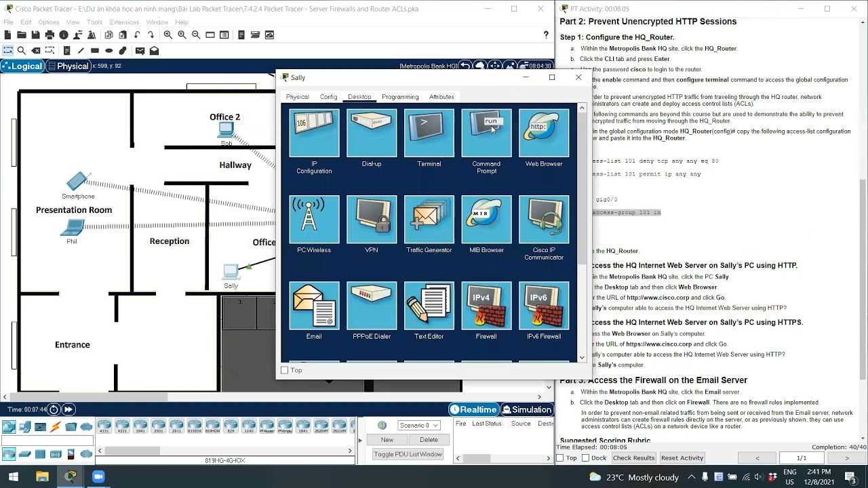Click the Power Cycle Devices reset button
The width and height of the screenshot is (868, 488).
pyautogui.click(x=54, y=409)
